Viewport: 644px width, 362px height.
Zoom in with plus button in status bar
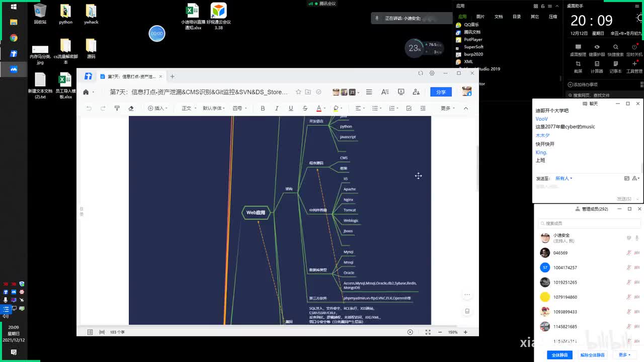click(465, 332)
